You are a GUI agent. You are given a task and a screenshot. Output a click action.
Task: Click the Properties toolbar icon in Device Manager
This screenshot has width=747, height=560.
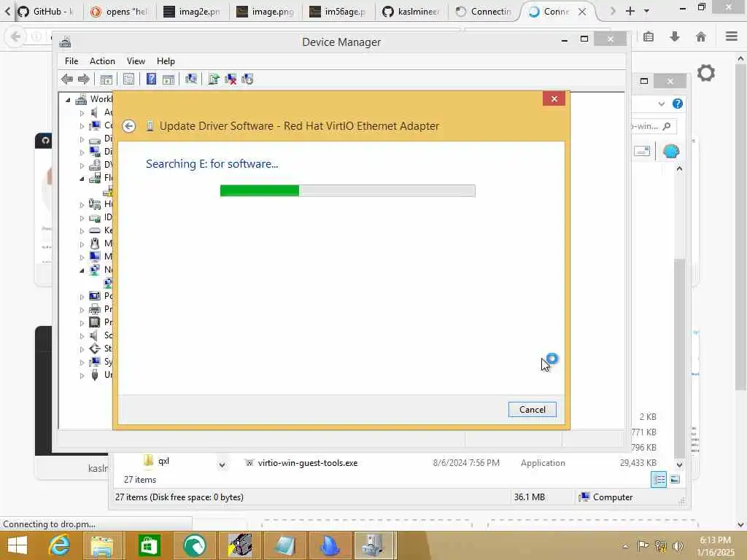128,79
